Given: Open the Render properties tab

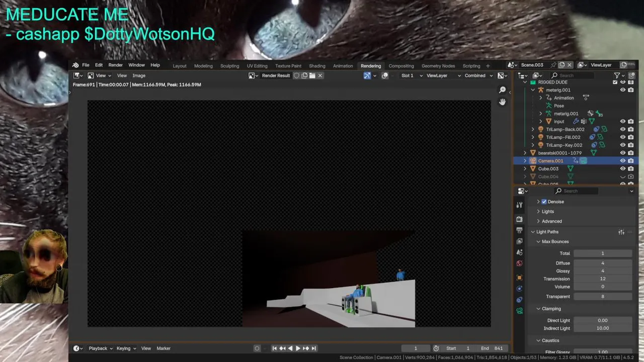Looking at the screenshot, I should pyautogui.click(x=519, y=219).
